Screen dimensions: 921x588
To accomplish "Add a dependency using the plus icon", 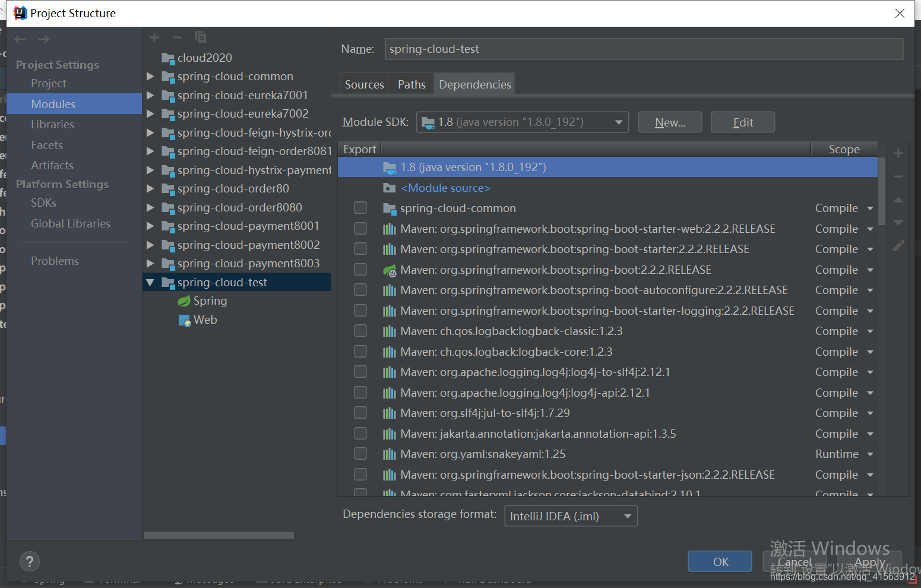I will coord(898,154).
